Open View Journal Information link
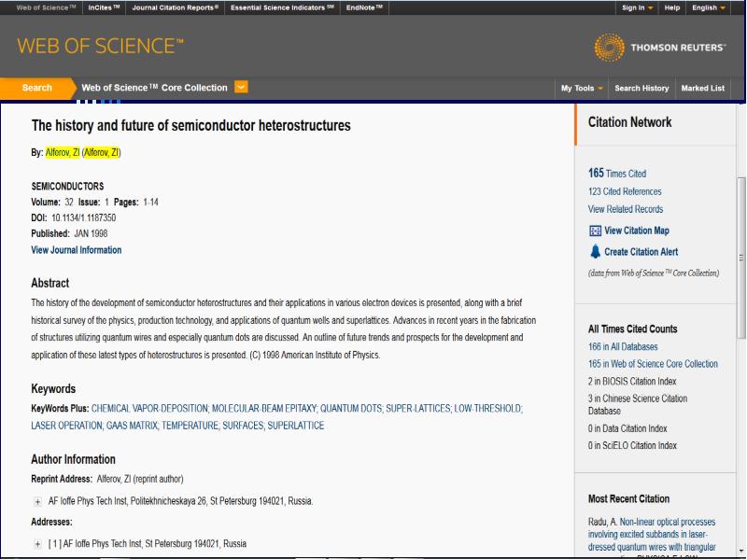Image resolution: width=747 pixels, height=560 pixels. tap(77, 250)
